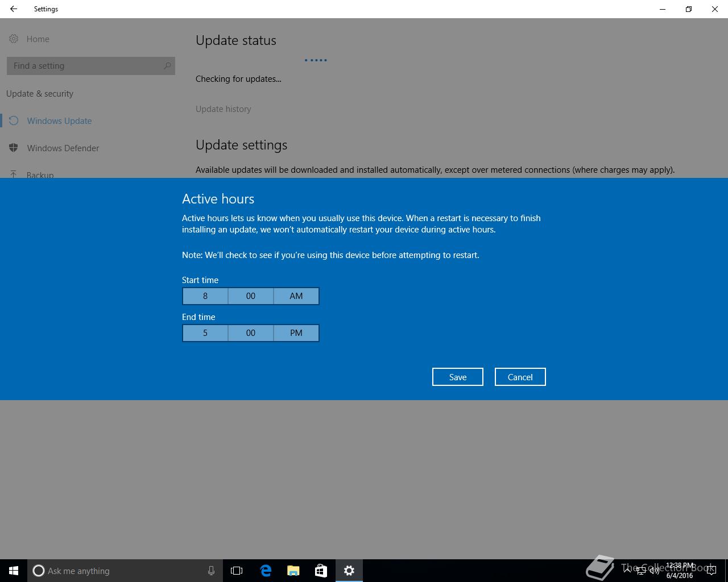Close the Settings window
This screenshot has width=728, height=582.
point(715,9)
